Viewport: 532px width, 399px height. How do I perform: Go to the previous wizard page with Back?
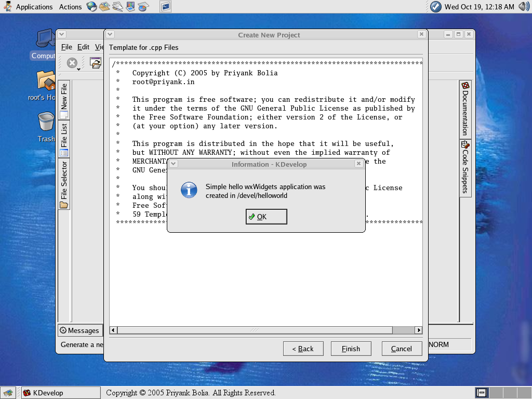tap(303, 349)
